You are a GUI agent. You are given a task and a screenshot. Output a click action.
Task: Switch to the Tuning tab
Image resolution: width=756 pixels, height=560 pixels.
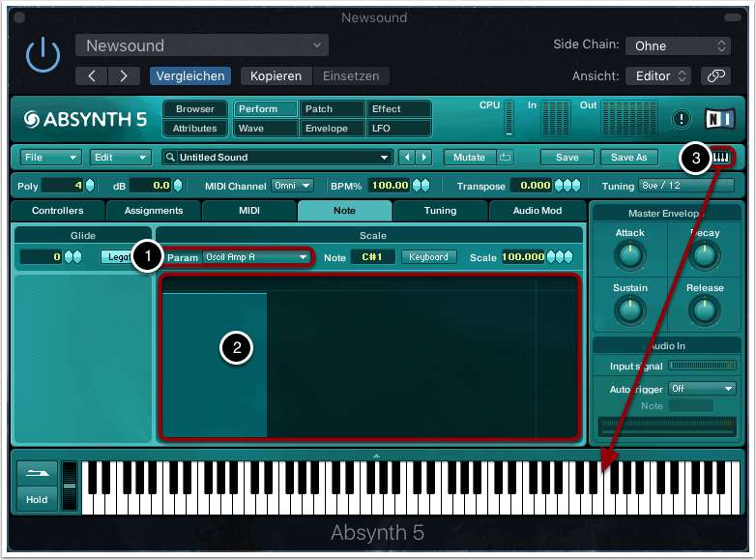pyautogui.click(x=440, y=210)
